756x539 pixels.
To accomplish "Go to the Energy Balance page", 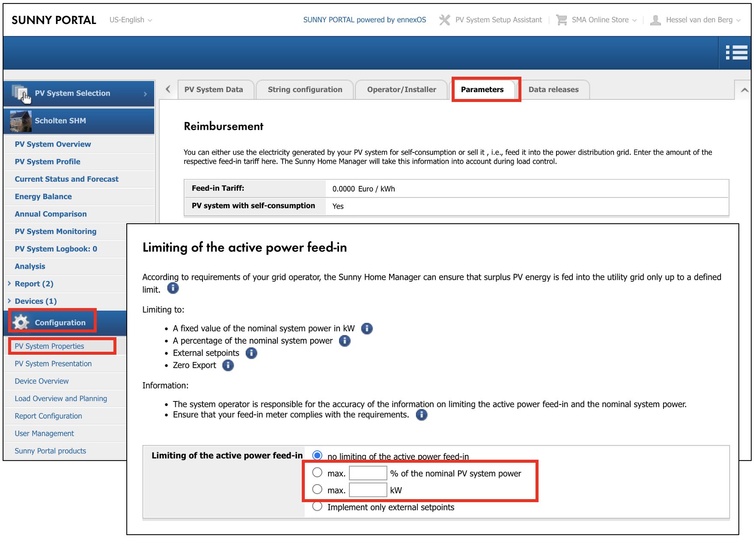I will [43, 196].
